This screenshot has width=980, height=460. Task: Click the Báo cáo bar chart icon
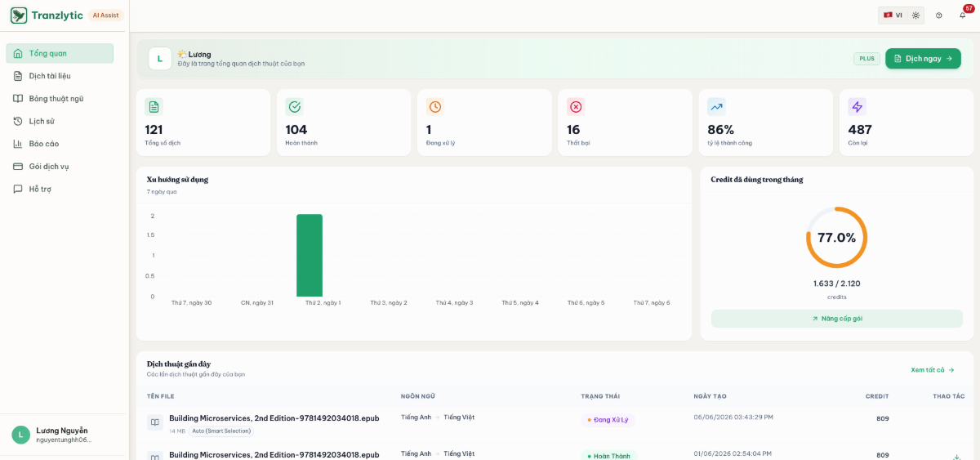(18, 144)
